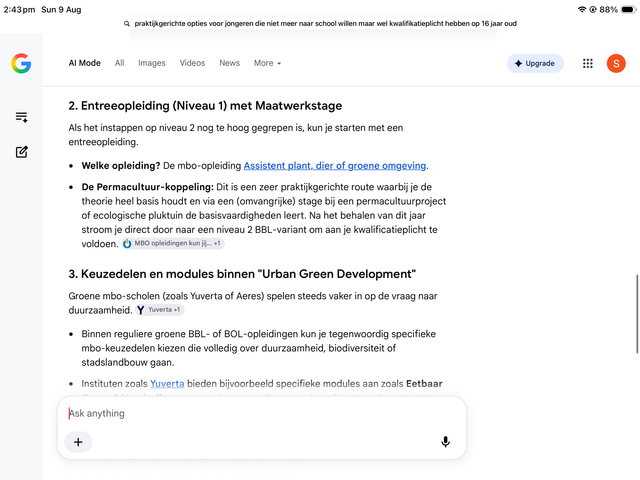Viewport: 640px width, 480px height.
Task: Tap the microphone voice input icon
Action: pyautogui.click(x=445, y=442)
